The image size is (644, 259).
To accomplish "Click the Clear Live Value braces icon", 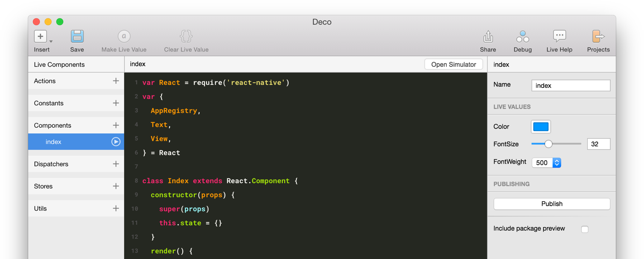I will pos(186,36).
